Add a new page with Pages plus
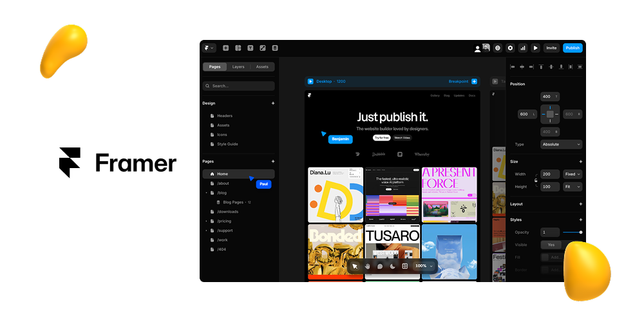 coord(273,162)
